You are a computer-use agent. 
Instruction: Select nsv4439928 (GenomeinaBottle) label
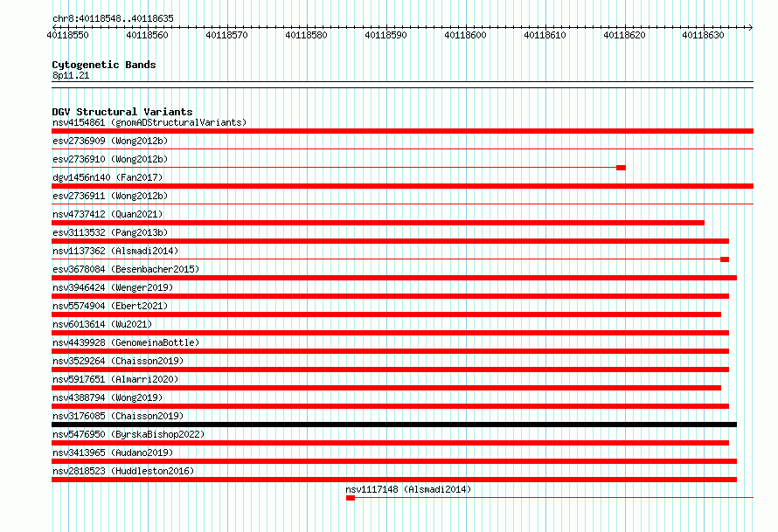[x=126, y=342]
